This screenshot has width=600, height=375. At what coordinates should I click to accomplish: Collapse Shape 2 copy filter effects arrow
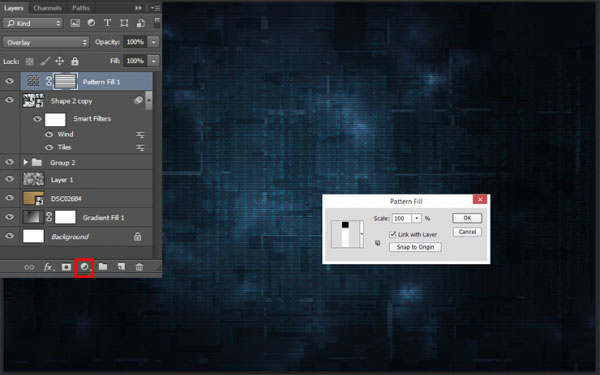148,100
